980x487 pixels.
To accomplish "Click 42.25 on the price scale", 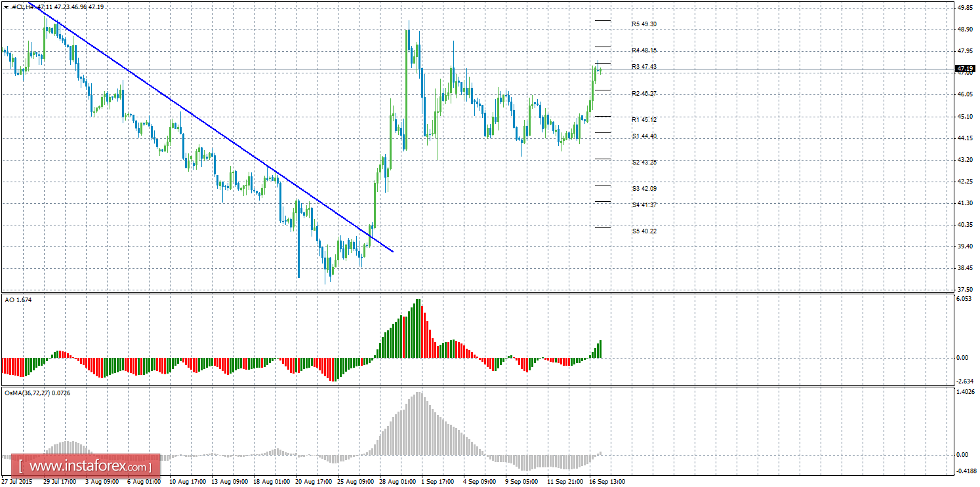I will 965,181.
